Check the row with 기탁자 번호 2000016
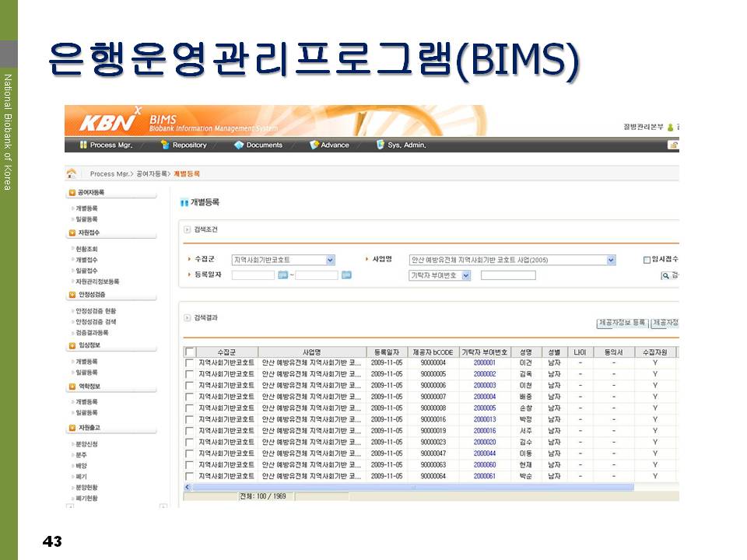The image size is (747, 560). click(x=189, y=431)
